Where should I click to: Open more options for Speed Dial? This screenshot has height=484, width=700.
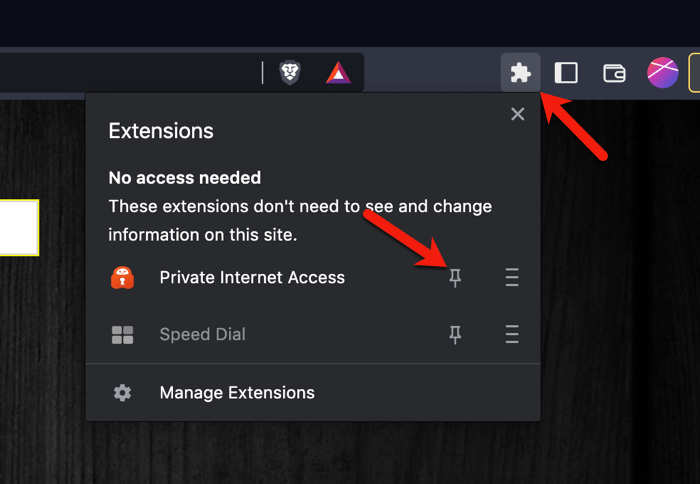tap(512, 335)
